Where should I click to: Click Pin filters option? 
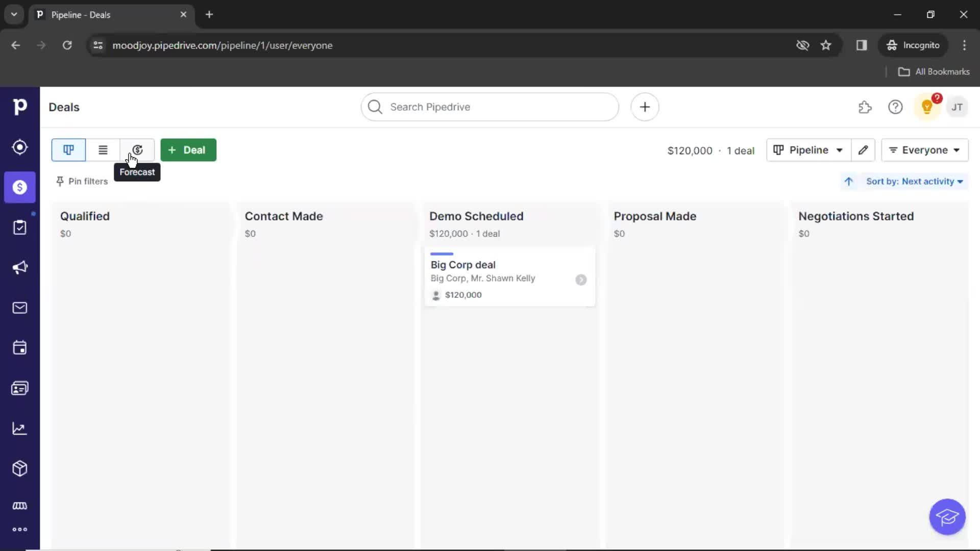[82, 181]
